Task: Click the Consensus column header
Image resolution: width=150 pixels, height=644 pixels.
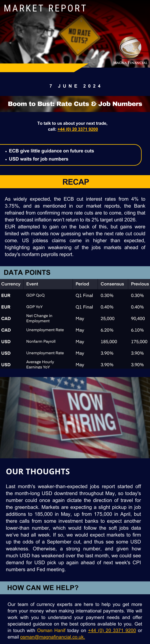Action: point(113,284)
